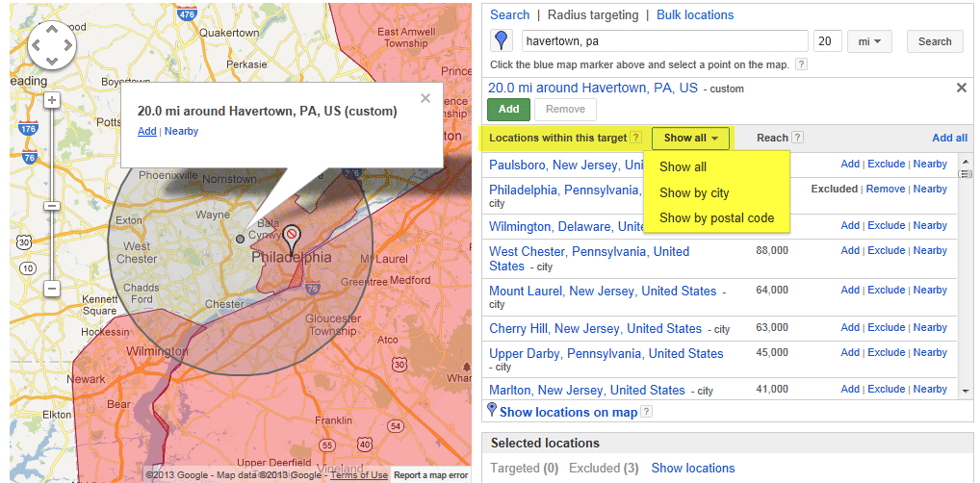The height and width of the screenshot is (483, 980).
Task: Switch to Radius targeting tab
Action: [593, 15]
